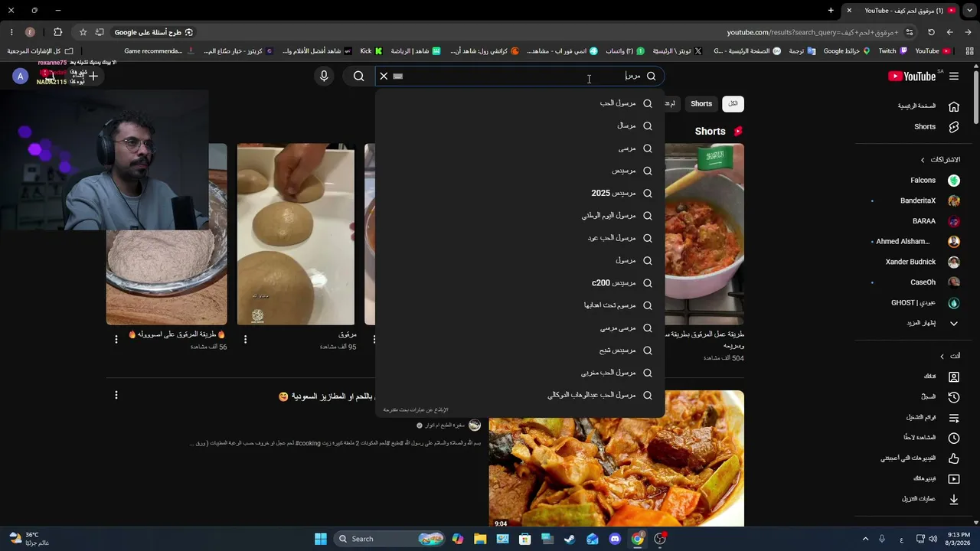Open the Chrome extensions puzzle icon
Screen dimensions: 980x551
pos(57,32)
